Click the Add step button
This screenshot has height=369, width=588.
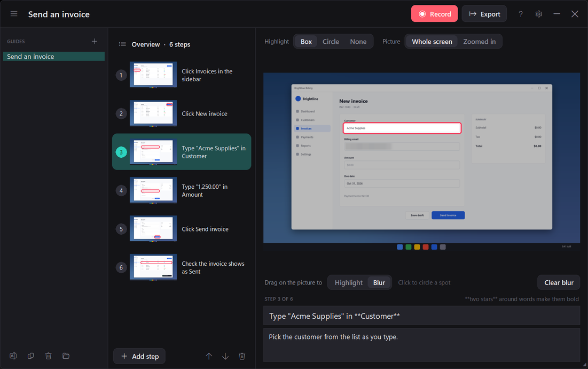(139, 356)
